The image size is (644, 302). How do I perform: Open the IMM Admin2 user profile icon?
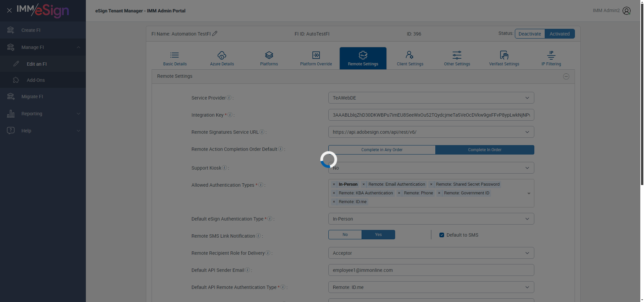627,11
